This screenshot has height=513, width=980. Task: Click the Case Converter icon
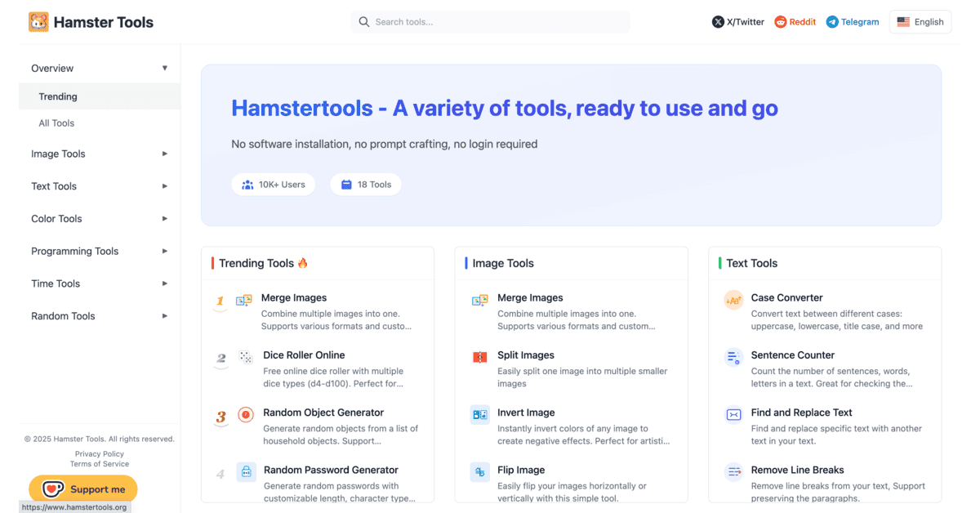(x=733, y=301)
